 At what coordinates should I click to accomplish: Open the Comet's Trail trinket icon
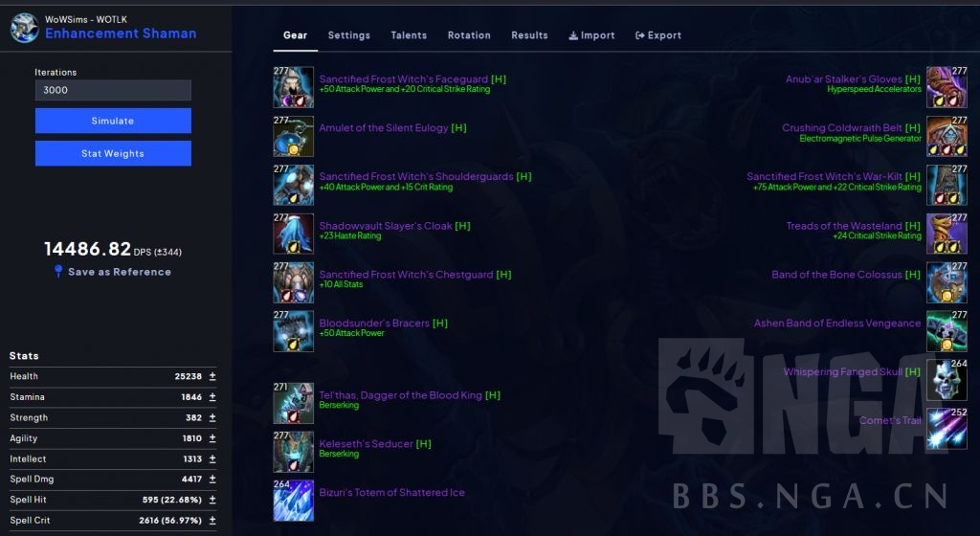947,429
